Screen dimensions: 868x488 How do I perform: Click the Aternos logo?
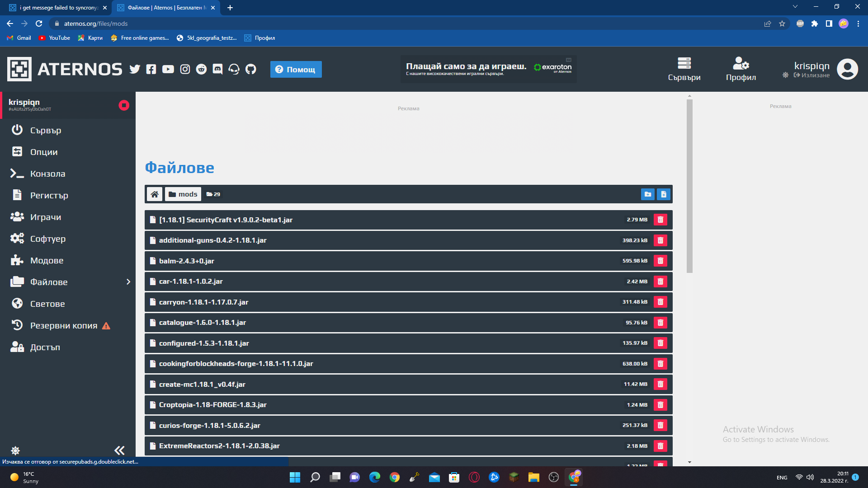coord(65,69)
